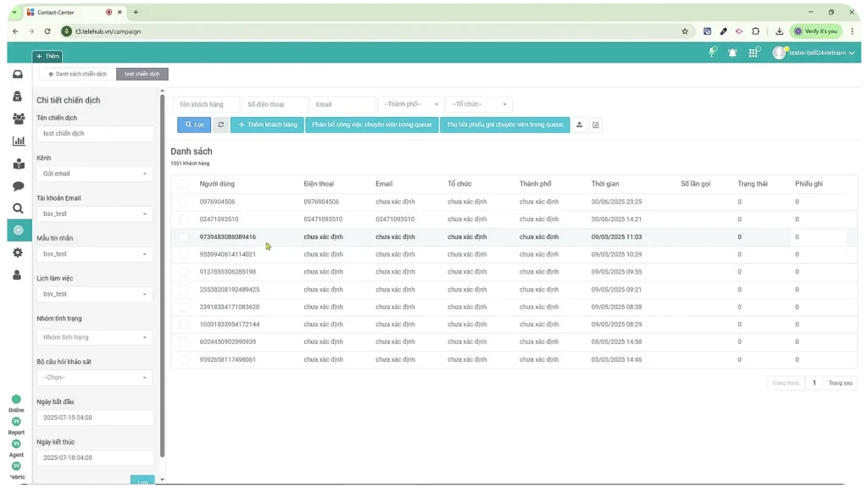Click the upload icon beside the queue buttons
Viewport: 868px width, 488px height.
[x=580, y=125]
